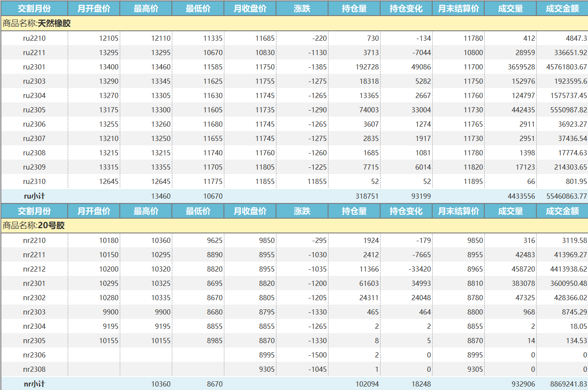This screenshot has height=390, width=588.
Task: Click ru2307 position change 1917
Action: coord(423,138)
